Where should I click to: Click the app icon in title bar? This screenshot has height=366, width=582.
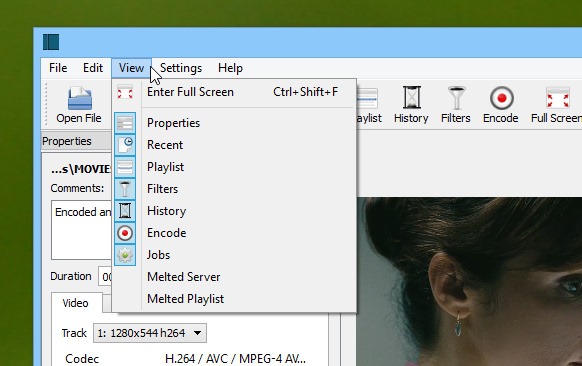[51, 42]
